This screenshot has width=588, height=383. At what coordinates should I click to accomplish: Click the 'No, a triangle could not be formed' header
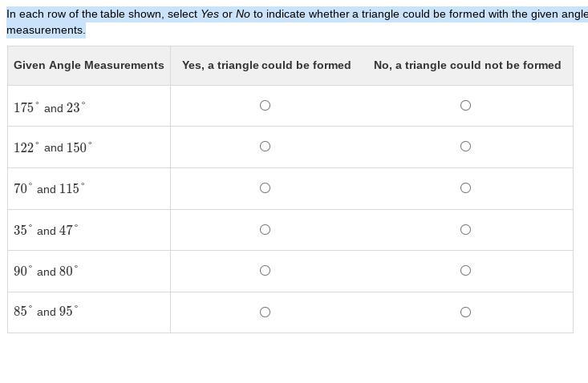pyautogui.click(x=467, y=65)
